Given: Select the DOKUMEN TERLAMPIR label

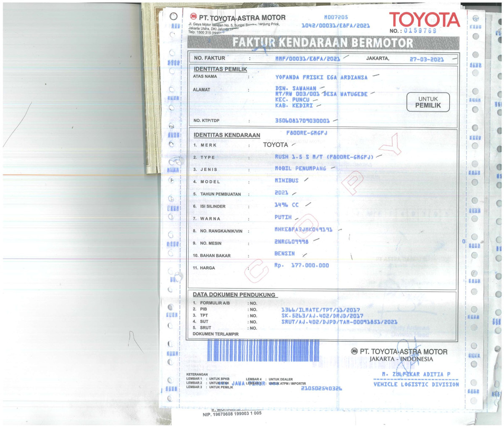Looking at the screenshot, I should point(215,334).
